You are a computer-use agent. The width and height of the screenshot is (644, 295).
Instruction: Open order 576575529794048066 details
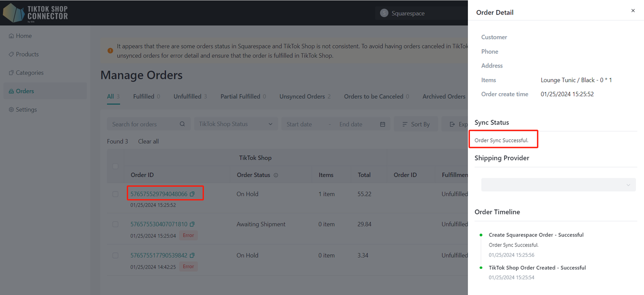(159, 194)
